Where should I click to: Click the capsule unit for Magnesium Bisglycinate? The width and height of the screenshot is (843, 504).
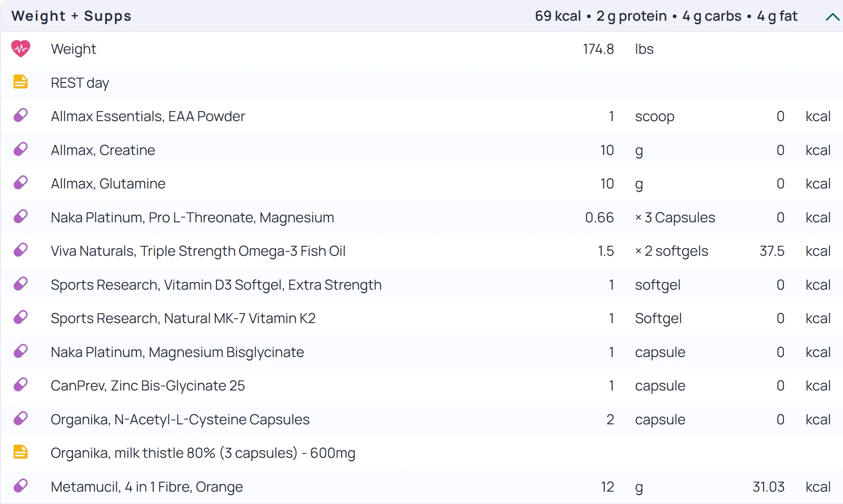(x=660, y=352)
